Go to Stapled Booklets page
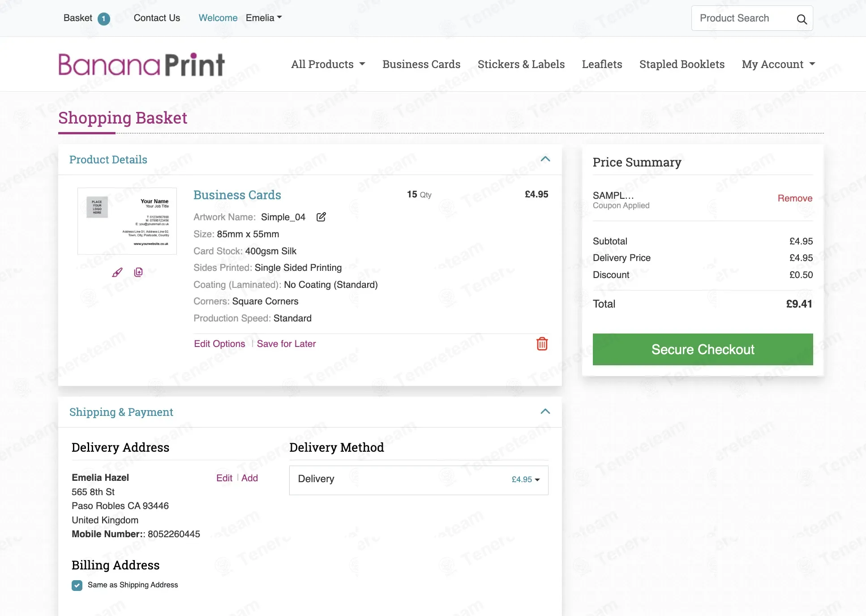The image size is (866, 616). tap(682, 64)
